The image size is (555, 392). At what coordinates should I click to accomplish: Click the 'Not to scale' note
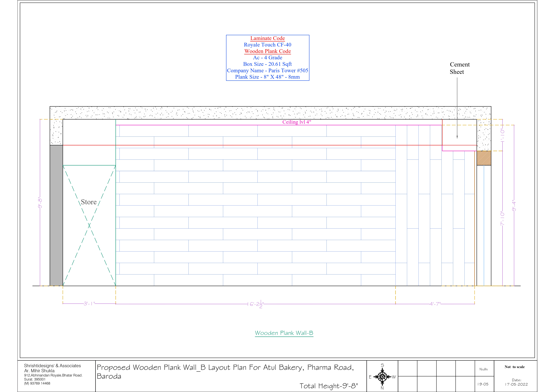coord(514,367)
